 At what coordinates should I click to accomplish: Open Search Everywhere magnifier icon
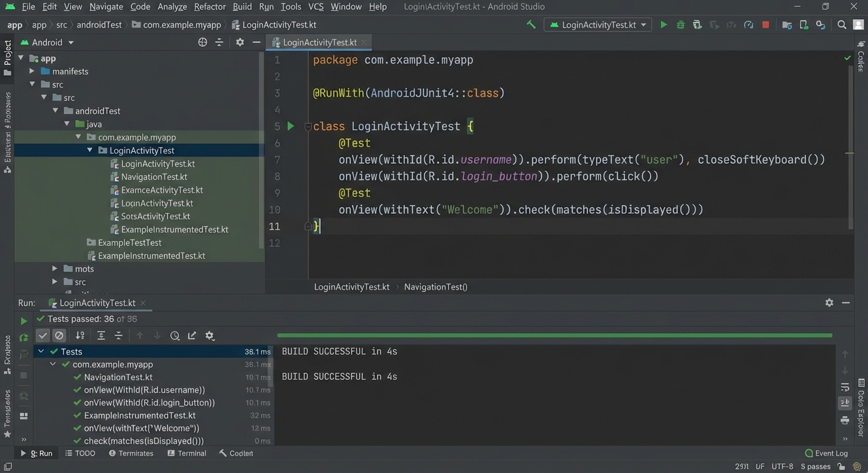click(x=842, y=25)
